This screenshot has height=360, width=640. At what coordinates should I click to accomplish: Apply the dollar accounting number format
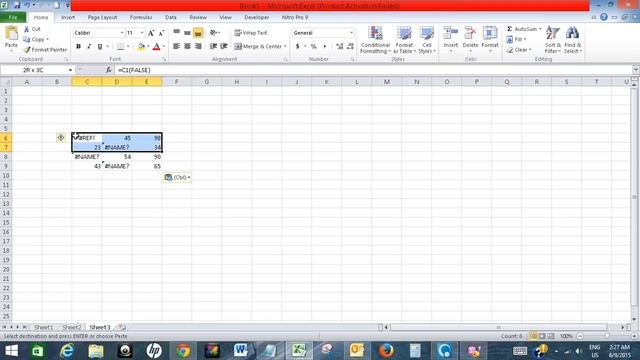point(298,47)
